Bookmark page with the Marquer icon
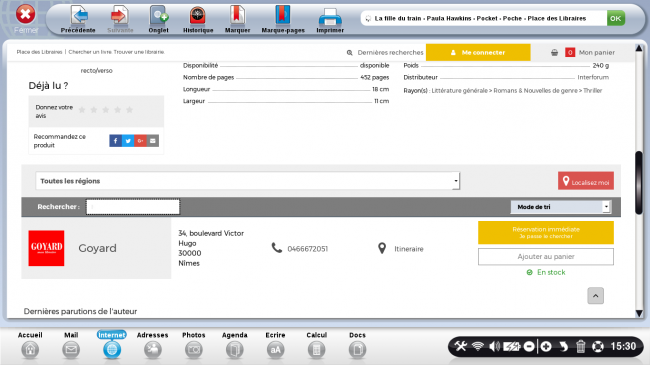The height and width of the screenshot is (365, 650). coord(237,19)
